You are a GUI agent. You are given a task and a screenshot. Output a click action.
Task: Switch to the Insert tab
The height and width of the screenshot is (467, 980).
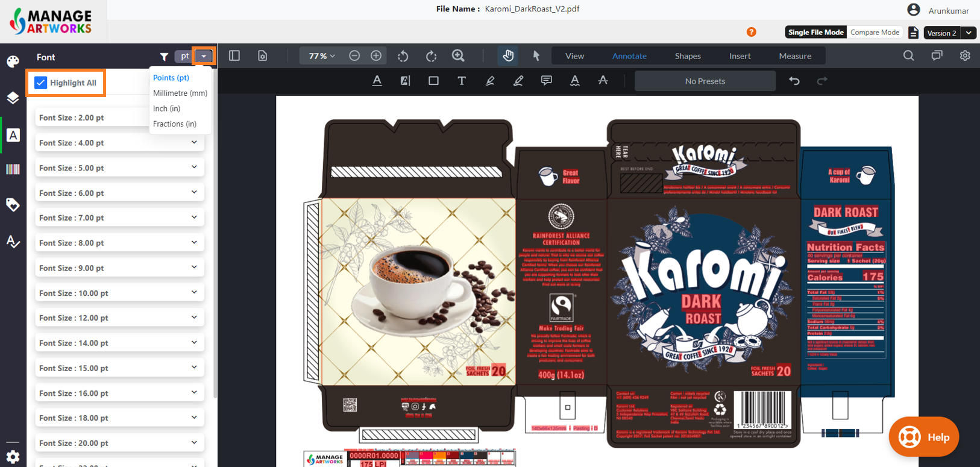[740, 56]
